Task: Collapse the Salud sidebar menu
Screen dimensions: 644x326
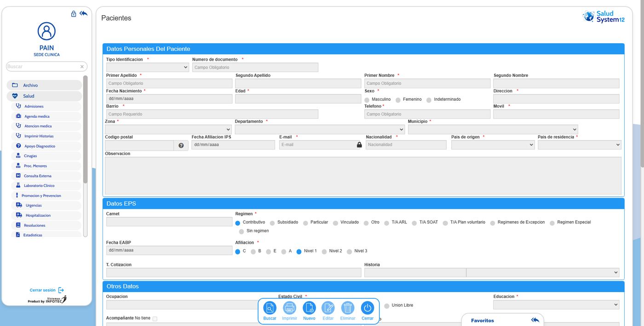Action: click(44, 96)
